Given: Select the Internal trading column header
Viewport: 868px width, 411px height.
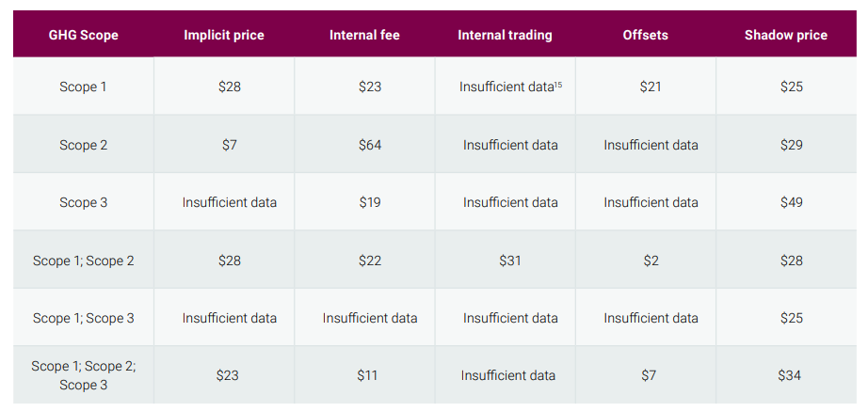Looking at the screenshot, I should pos(505,36).
